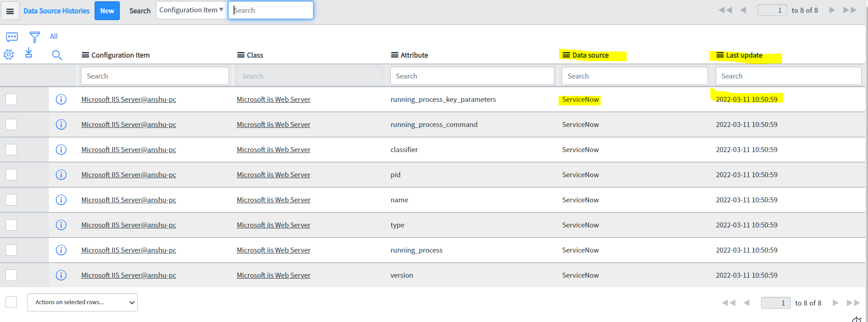Screen dimensions: 868x322
Task: Select the running_process_key_parameters row checkbox
Action: click(11, 99)
